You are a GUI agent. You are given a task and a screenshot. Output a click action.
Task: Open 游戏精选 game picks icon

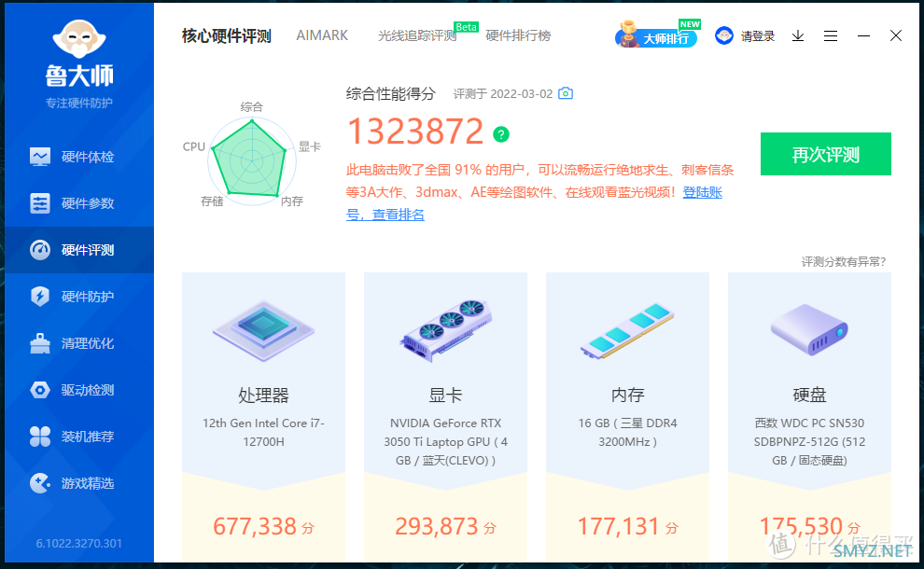tap(40, 483)
